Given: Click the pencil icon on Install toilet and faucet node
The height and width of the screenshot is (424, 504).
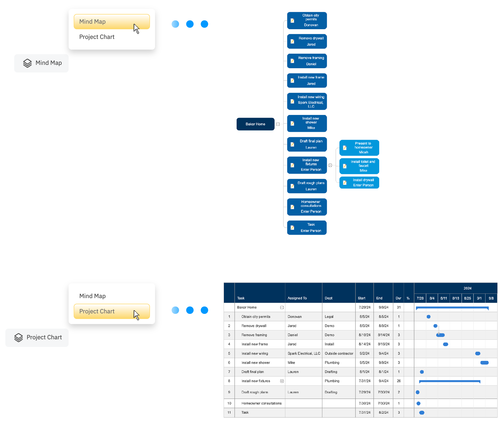Looking at the screenshot, I should coord(344,166).
